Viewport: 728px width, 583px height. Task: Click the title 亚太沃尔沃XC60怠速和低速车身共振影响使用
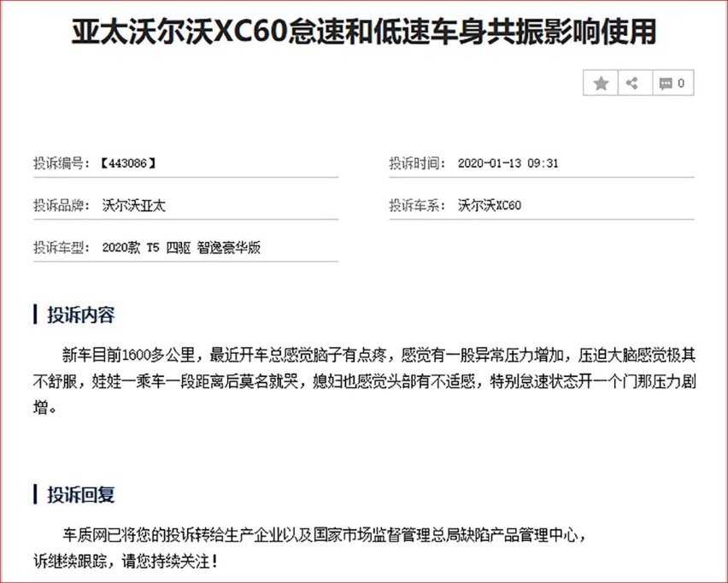pyautogui.click(x=363, y=32)
